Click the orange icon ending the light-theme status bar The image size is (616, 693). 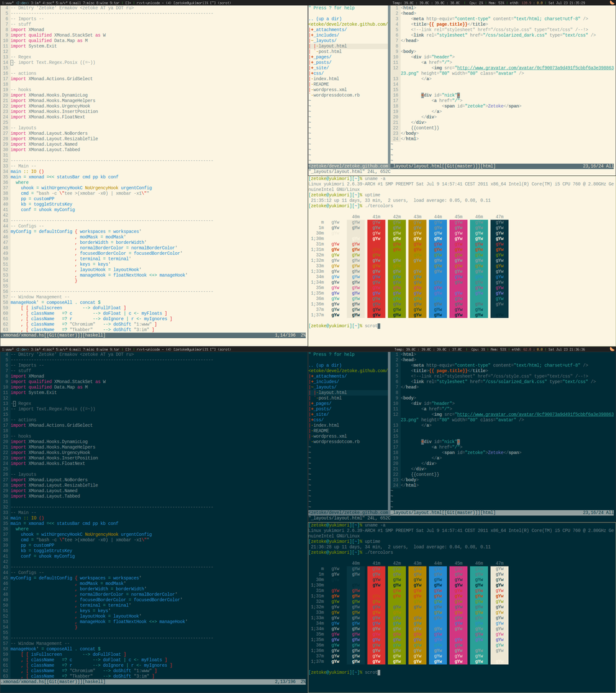[612, 3]
